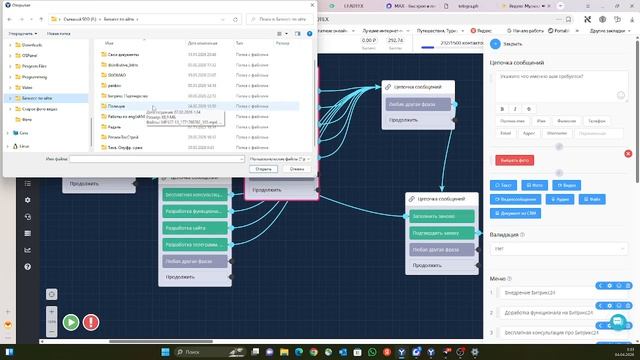Open history icon in dark sidebar
640x360 pixels.
coord(27,217)
